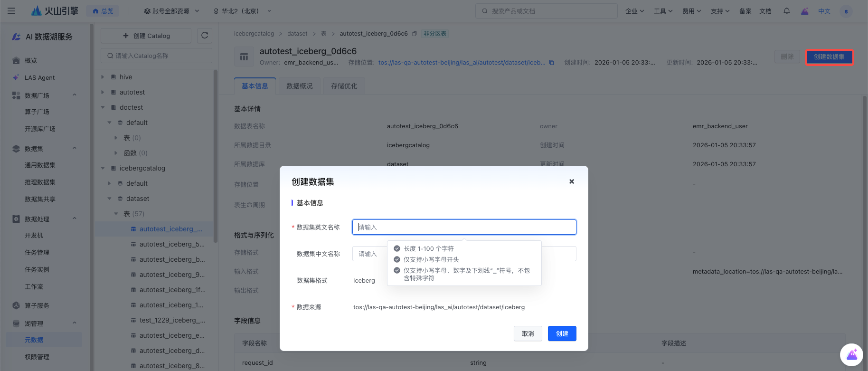Click the 取消 button

point(528,333)
